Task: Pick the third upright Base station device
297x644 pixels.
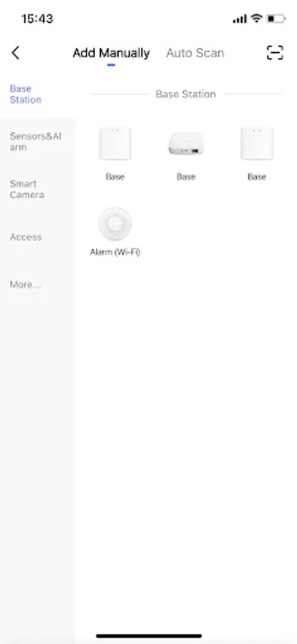Action: coord(257,144)
